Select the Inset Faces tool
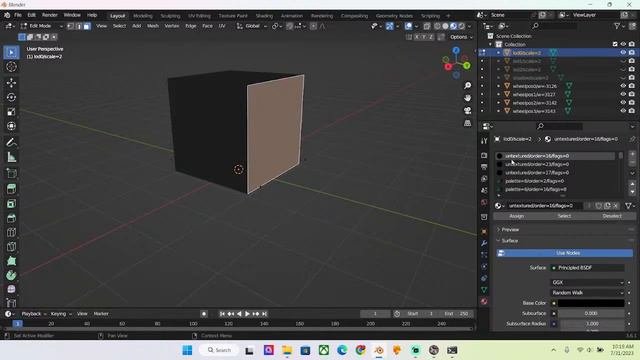Image resolution: width=640 pixels, height=360 pixels. (11, 203)
